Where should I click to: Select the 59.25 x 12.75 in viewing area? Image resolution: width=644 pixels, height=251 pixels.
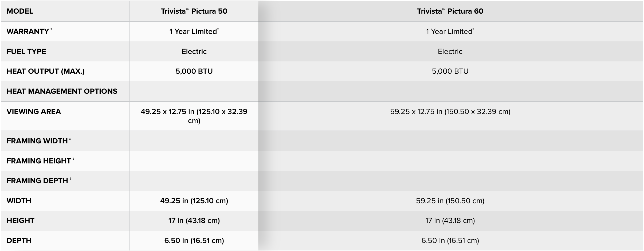(450, 112)
